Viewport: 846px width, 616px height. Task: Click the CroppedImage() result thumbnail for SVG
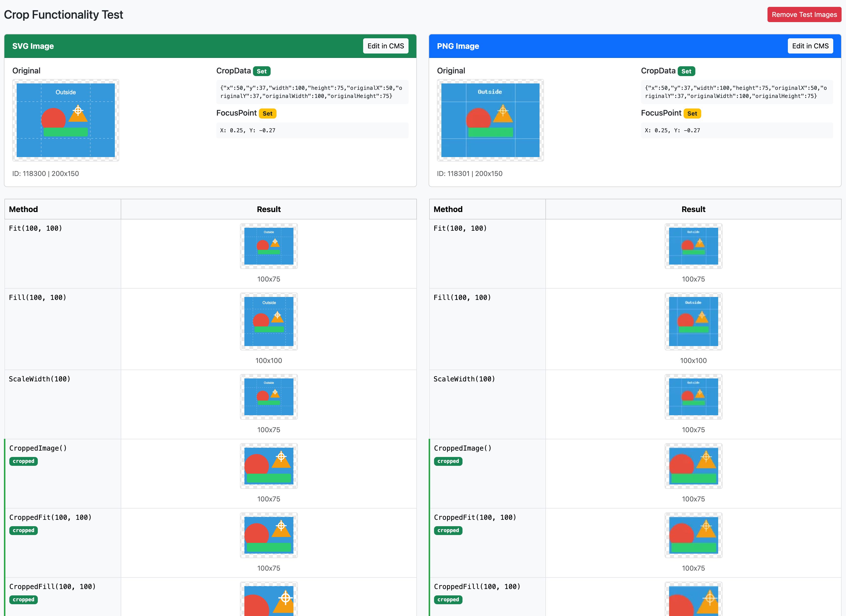click(269, 466)
